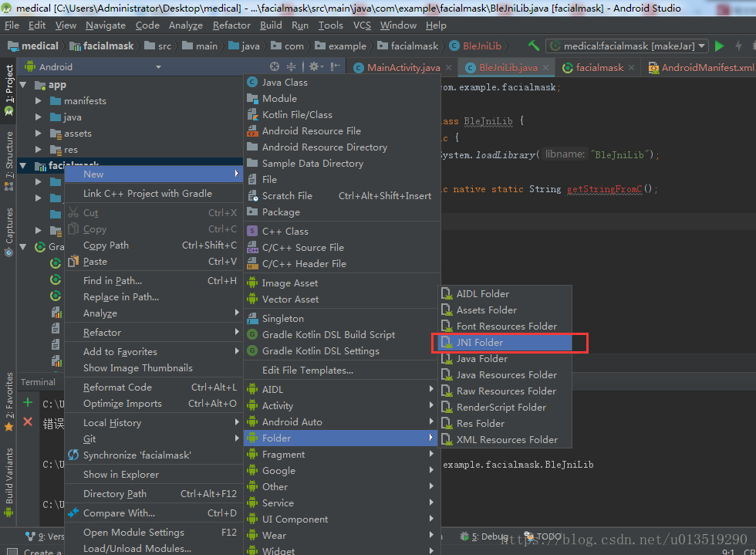Expand the manifests folder
Screen dimensions: 756x555
(x=39, y=101)
